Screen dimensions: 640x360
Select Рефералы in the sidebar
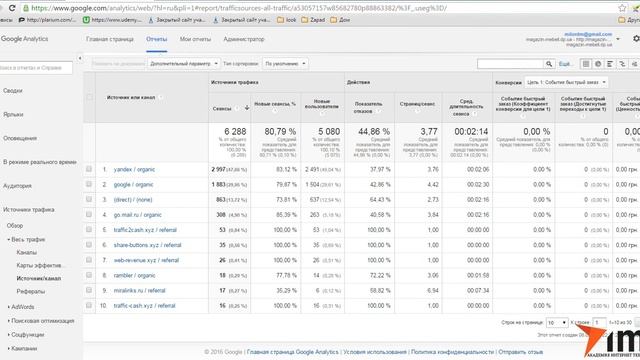[x=31, y=291]
